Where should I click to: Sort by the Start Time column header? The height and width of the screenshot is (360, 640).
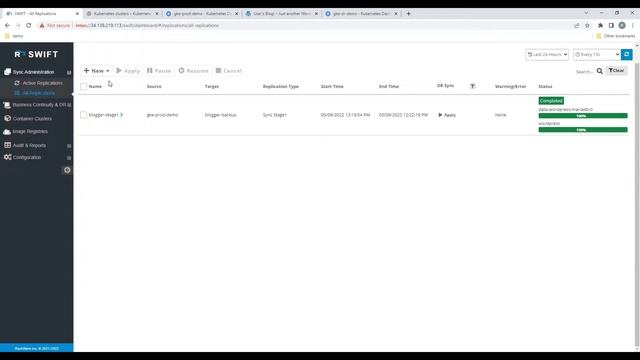pyautogui.click(x=332, y=87)
